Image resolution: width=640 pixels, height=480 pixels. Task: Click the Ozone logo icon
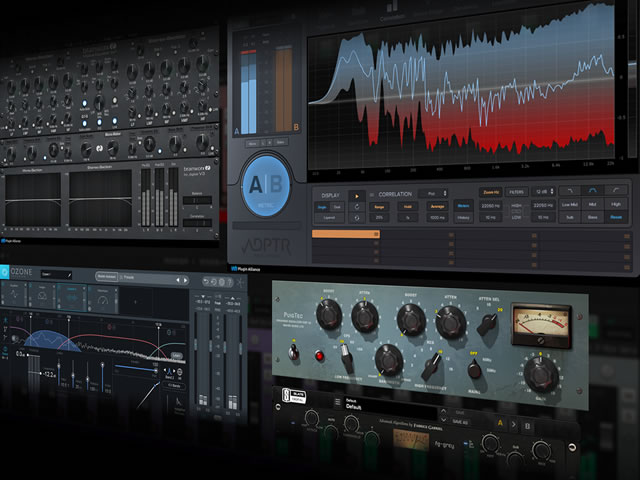click(x=4, y=271)
